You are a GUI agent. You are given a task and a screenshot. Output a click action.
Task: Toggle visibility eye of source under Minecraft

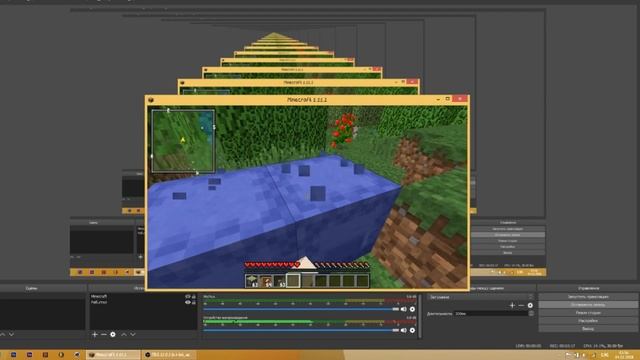pyautogui.click(x=188, y=302)
